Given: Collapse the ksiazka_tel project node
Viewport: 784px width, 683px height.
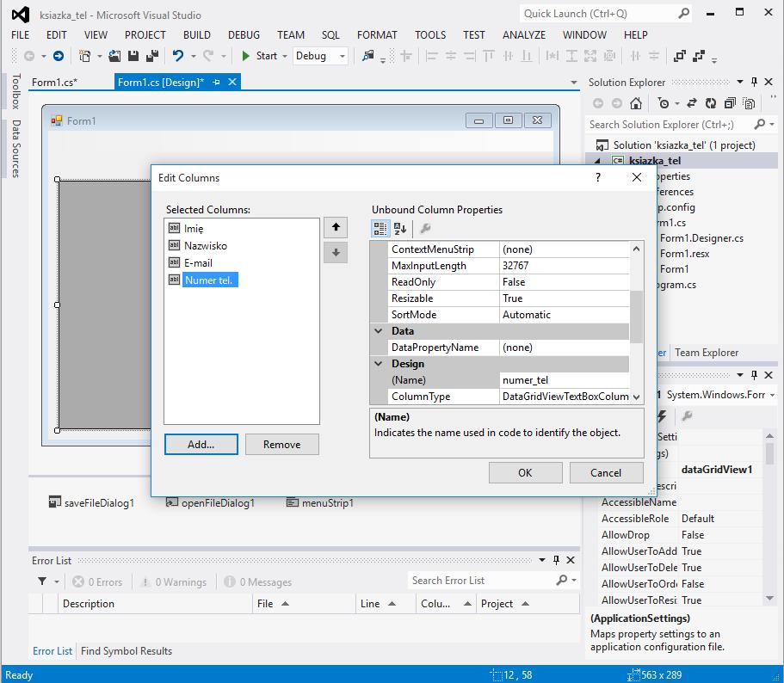Looking at the screenshot, I should point(597,161).
